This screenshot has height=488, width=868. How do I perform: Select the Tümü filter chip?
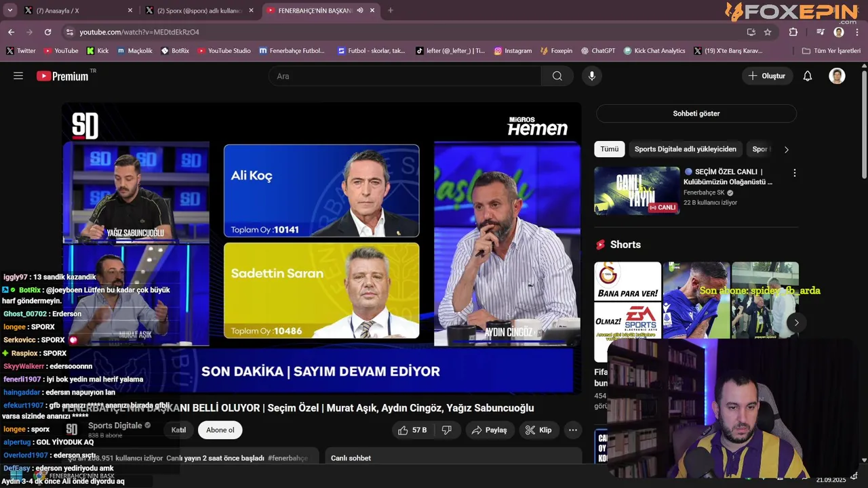tap(609, 149)
